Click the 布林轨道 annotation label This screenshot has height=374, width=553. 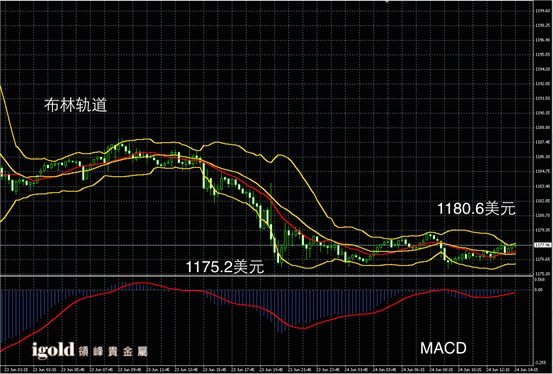click(75, 105)
